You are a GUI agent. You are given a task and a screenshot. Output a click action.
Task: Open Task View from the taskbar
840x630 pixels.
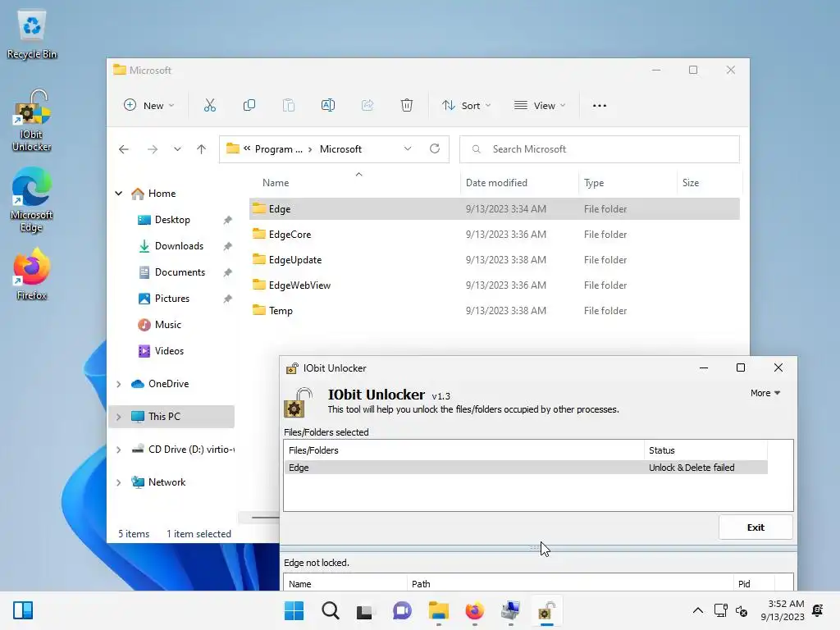tap(364, 610)
